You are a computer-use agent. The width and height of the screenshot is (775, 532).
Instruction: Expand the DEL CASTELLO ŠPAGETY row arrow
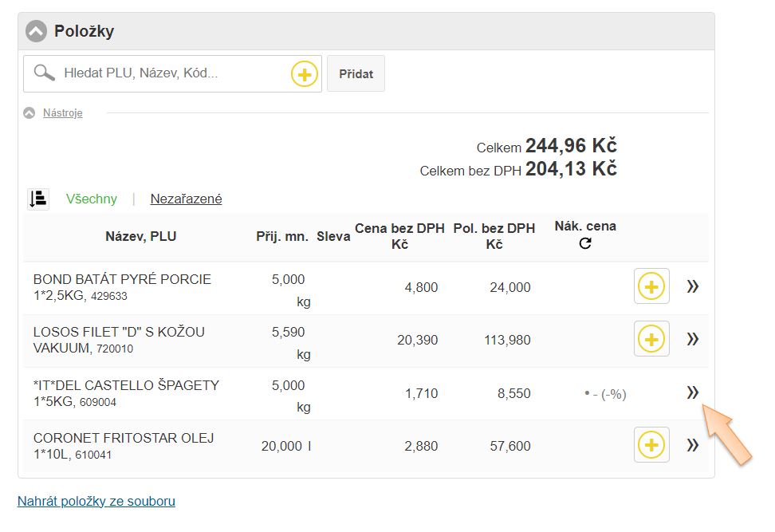[692, 392]
